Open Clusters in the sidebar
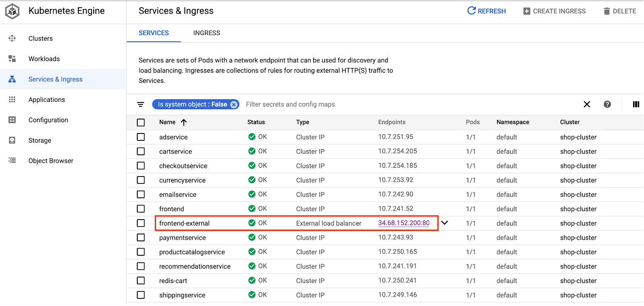Image resolution: width=644 pixels, height=306 pixels. click(x=41, y=39)
